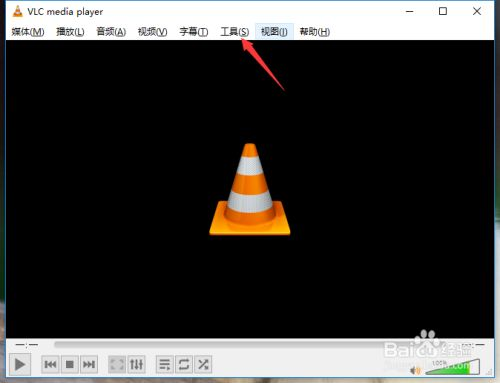Viewport: 500px width, 383px height.
Task: Skip to the previous media track
Action: [x=50, y=364]
